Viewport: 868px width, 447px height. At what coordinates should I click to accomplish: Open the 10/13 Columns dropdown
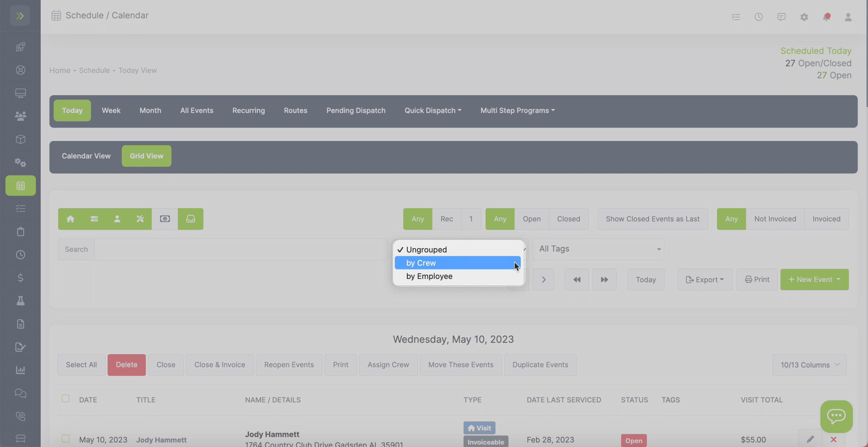pyautogui.click(x=809, y=365)
